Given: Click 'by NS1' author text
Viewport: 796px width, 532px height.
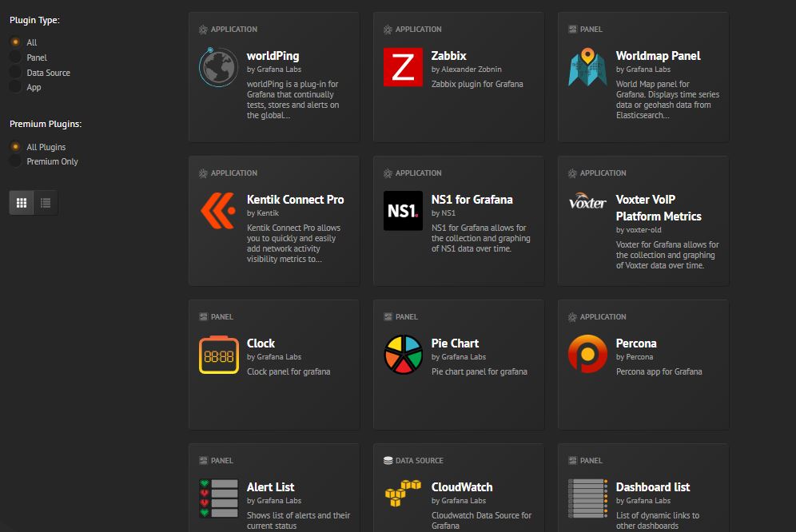Looking at the screenshot, I should pyautogui.click(x=444, y=213).
